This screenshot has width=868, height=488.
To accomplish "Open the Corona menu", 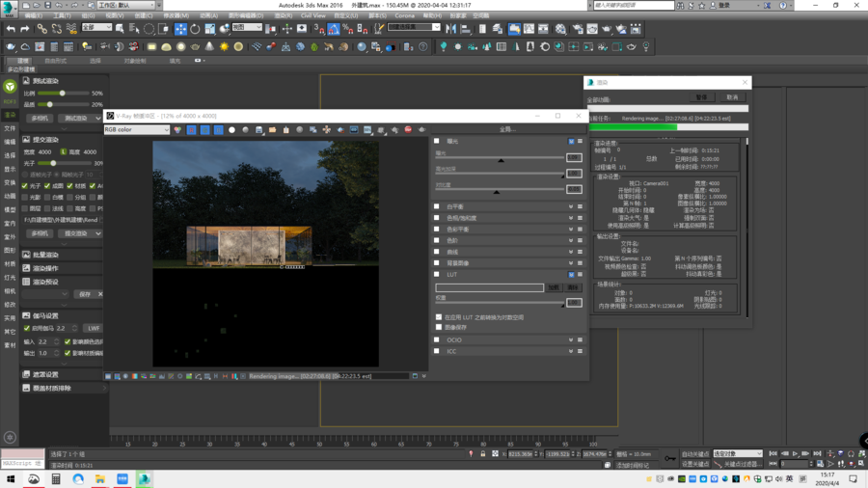I will (404, 15).
